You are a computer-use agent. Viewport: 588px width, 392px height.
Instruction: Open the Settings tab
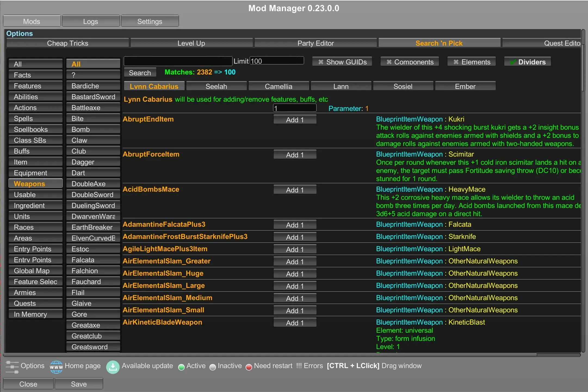pyautogui.click(x=150, y=21)
